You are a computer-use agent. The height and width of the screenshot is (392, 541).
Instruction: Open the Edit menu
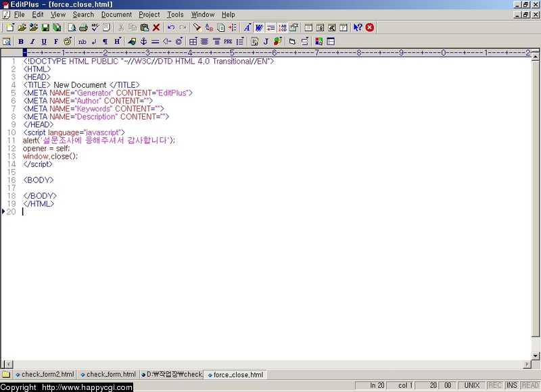click(38, 14)
